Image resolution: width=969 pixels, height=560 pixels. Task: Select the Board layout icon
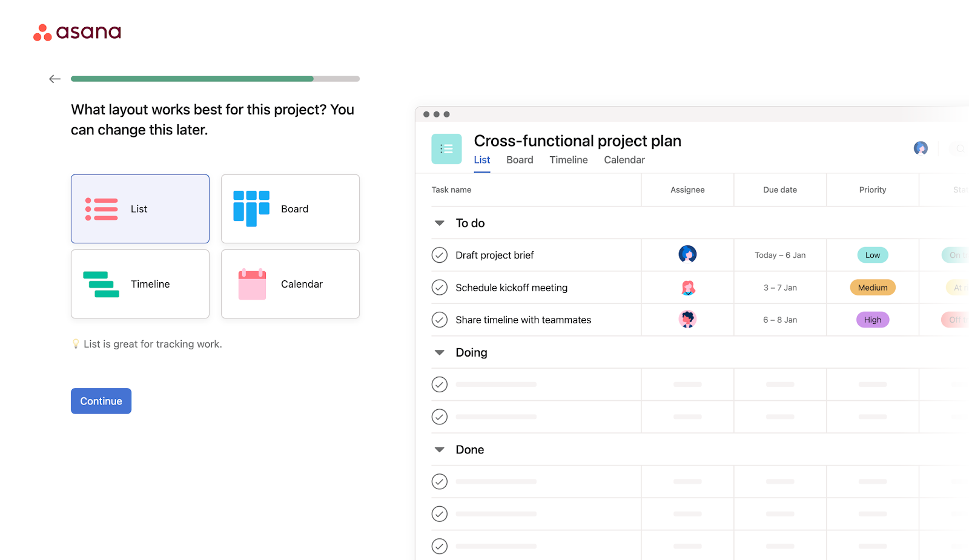251,208
